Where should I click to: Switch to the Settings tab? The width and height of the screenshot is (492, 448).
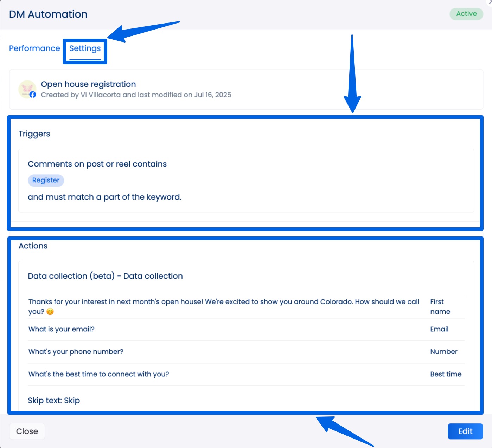tap(84, 49)
